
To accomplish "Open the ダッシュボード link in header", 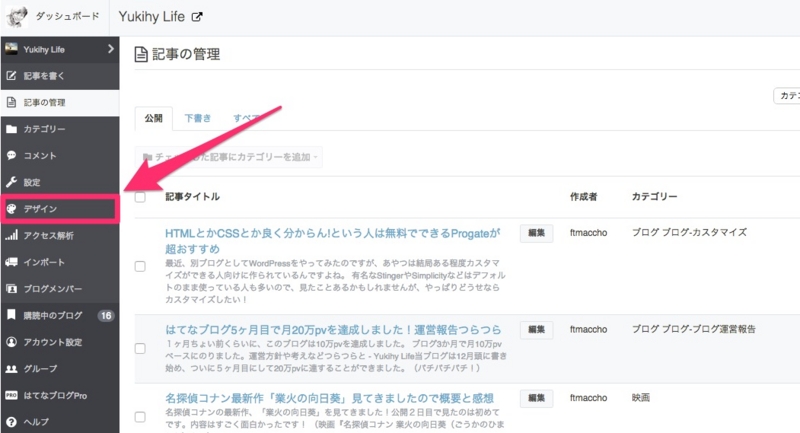I will [67, 16].
